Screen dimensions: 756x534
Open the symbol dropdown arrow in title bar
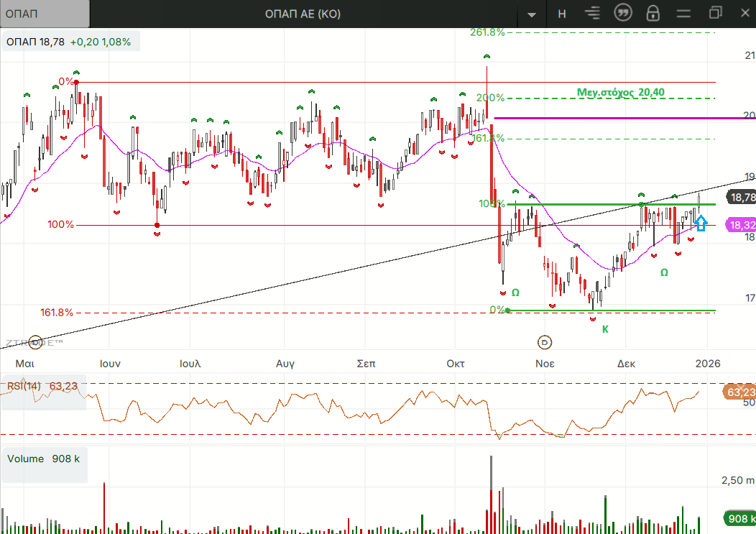[532, 14]
